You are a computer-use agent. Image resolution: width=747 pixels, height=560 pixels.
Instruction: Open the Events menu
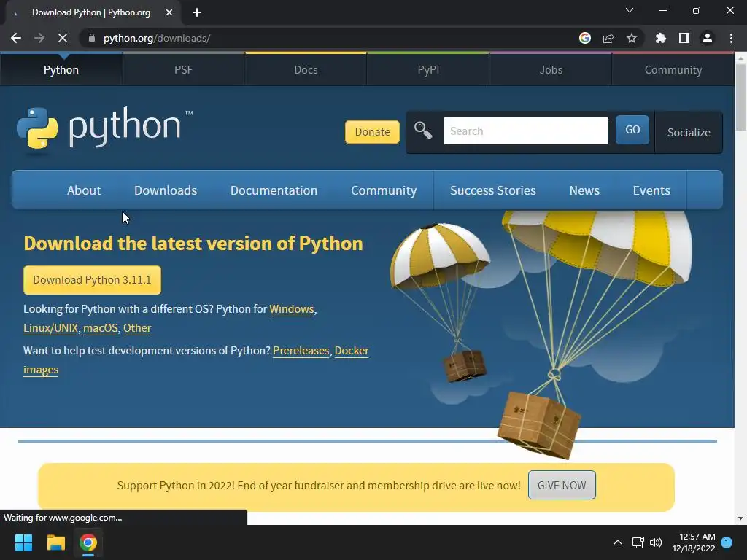point(651,190)
